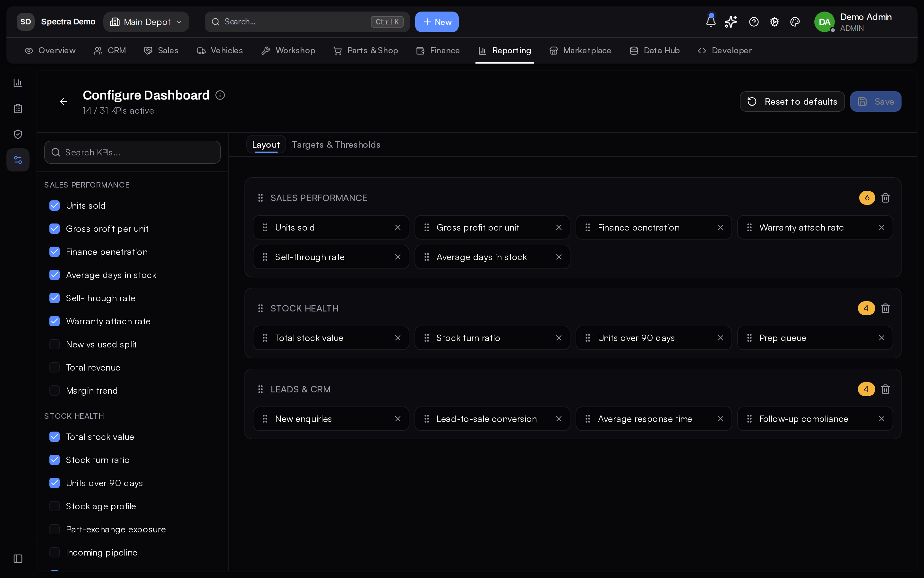This screenshot has width=924, height=578.
Task: Open the shield check sidebar icon
Action: [x=18, y=134]
